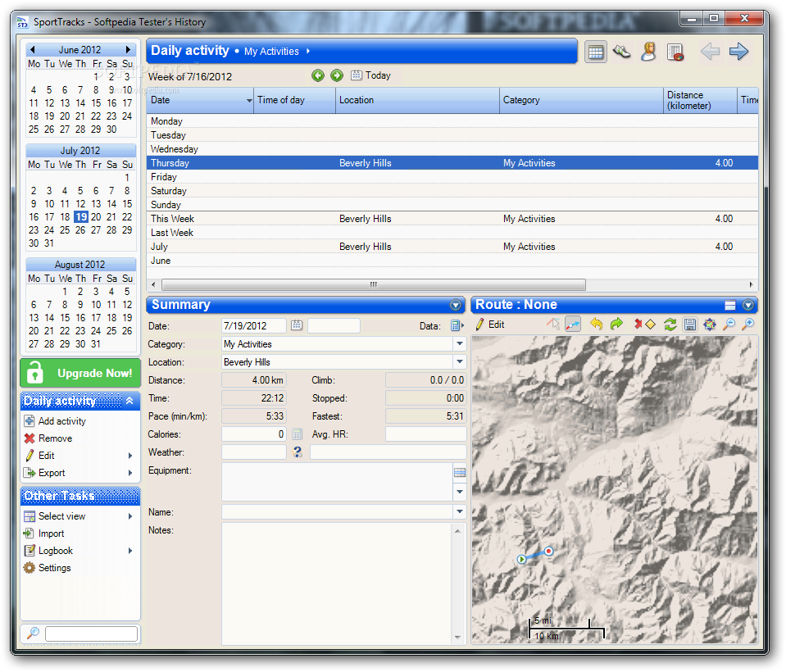Zoom out on the route map
This screenshot has width=786, height=672.
tap(729, 325)
